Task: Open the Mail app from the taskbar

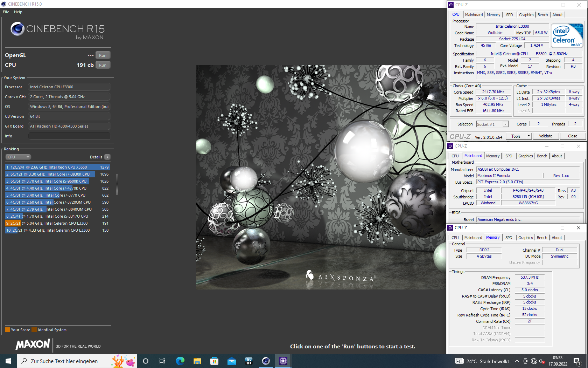Action: [x=231, y=361]
